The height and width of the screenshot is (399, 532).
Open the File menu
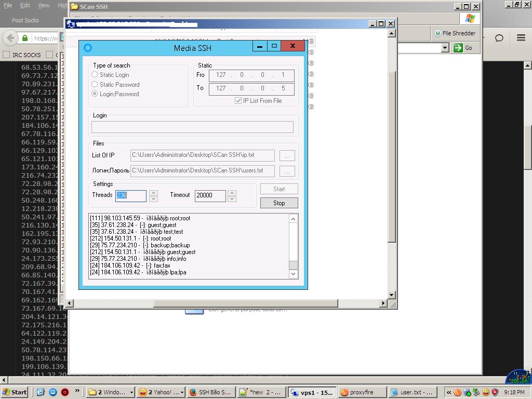coord(8,5)
